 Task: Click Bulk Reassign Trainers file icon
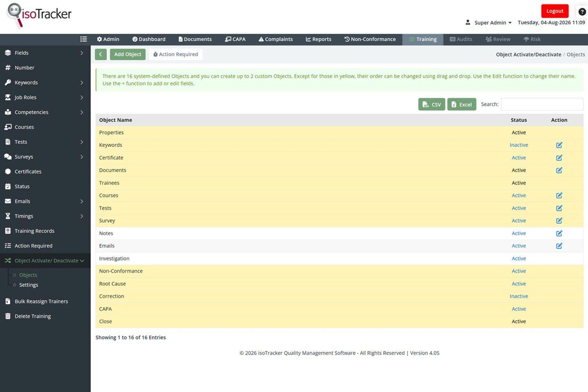(8, 301)
